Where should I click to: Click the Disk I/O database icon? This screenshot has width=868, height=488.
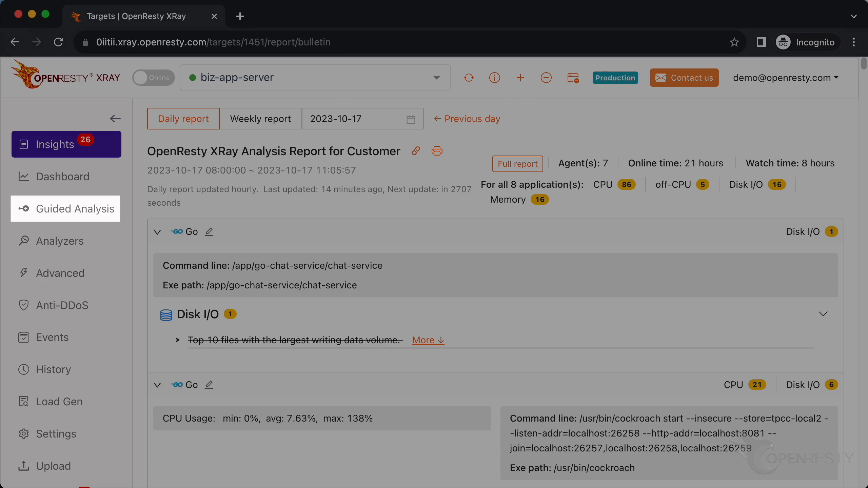click(166, 315)
